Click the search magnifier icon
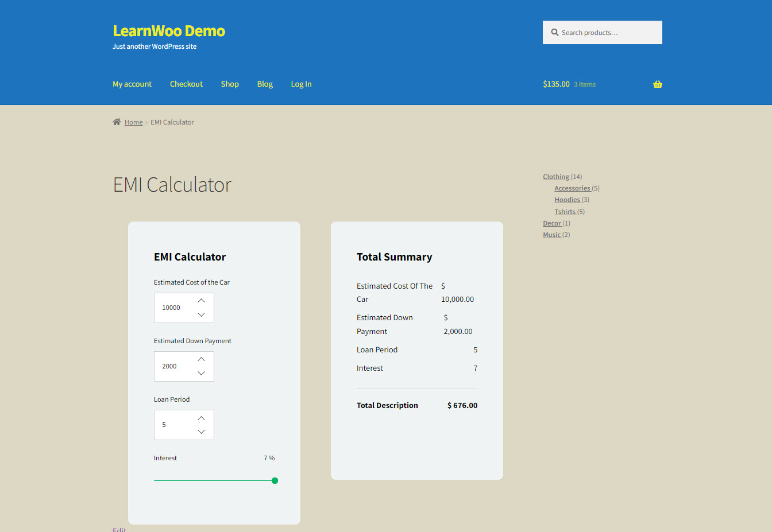This screenshot has height=532, width=772. click(554, 32)
